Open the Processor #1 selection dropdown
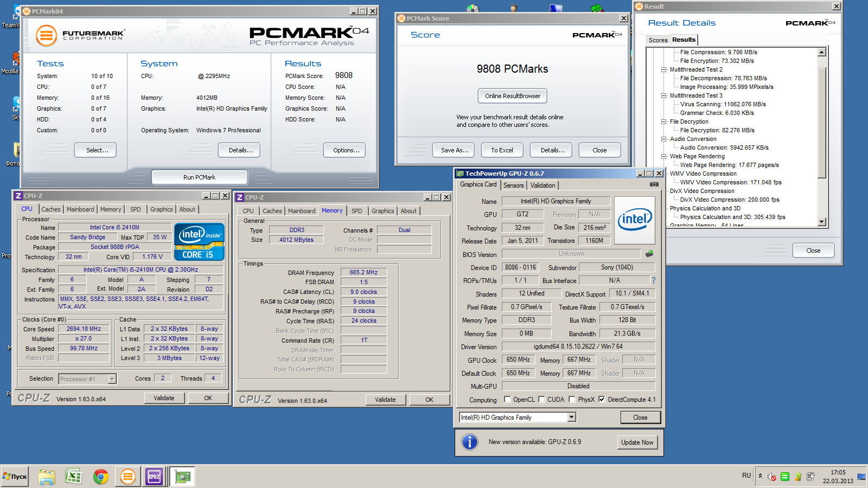This screenshot has height=488, width=868. [112, 379]
